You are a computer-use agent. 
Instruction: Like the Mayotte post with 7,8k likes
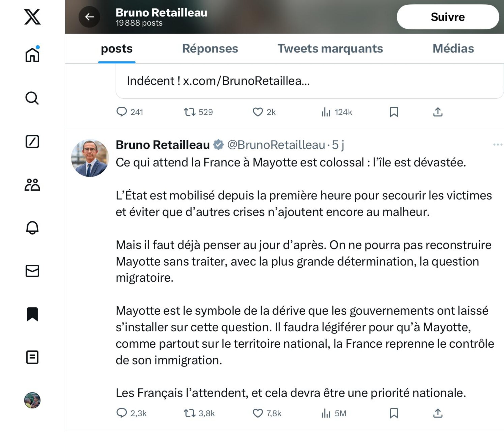pyautogui.click(x=258, y=413)
